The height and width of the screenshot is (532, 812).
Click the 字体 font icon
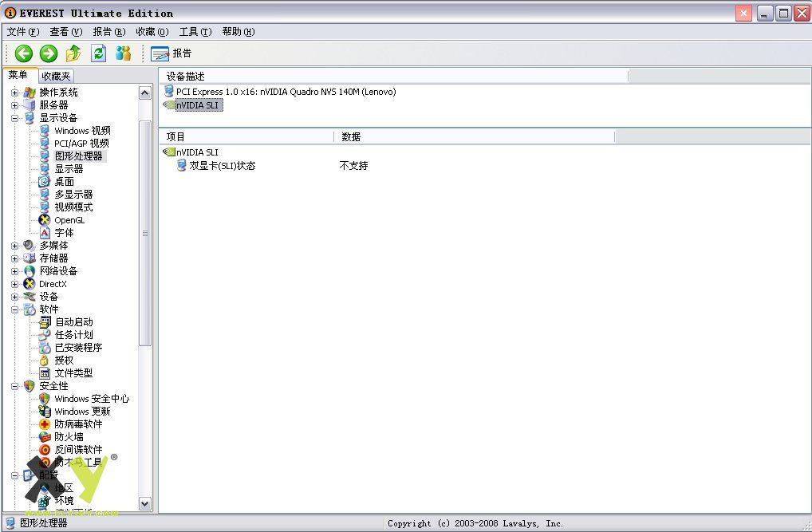click(x=45, y=233)
